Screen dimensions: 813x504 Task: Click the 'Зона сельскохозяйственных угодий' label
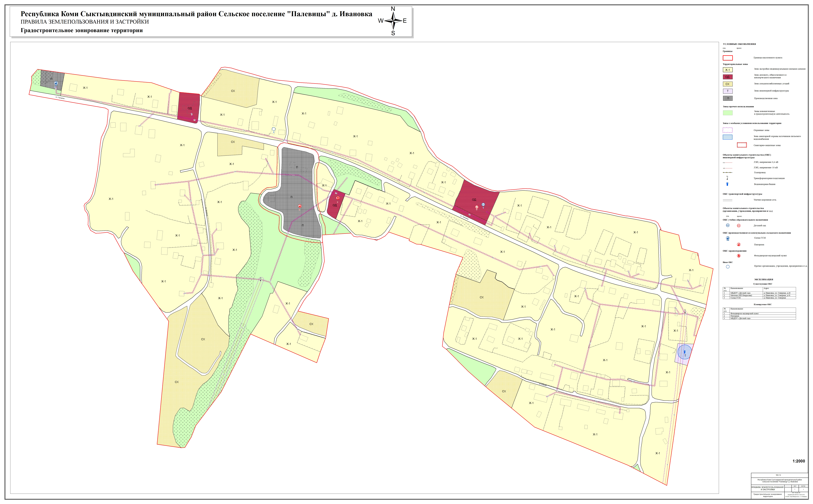pos(772,84)
